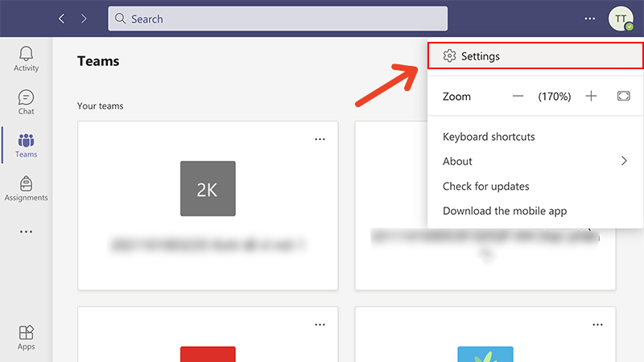Open the blue plant team tile

tap(485, 354)
